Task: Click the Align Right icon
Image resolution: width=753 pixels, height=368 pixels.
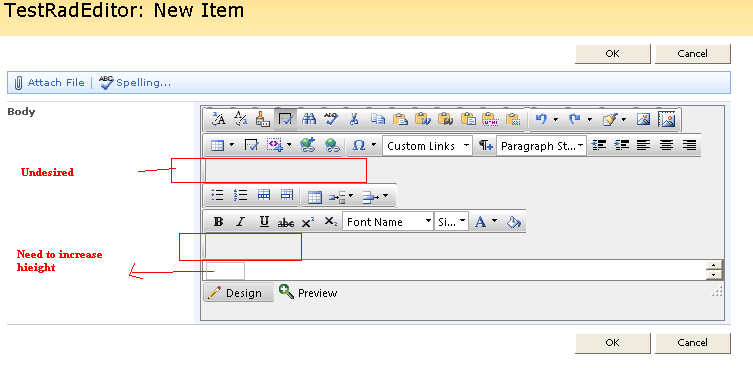Action: (689, 145)
